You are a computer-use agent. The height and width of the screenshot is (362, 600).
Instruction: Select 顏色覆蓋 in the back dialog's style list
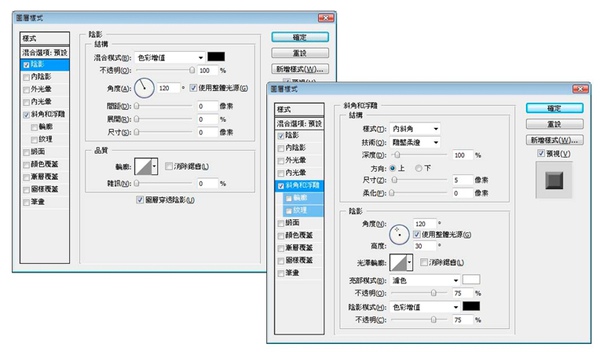coord(44,164)
